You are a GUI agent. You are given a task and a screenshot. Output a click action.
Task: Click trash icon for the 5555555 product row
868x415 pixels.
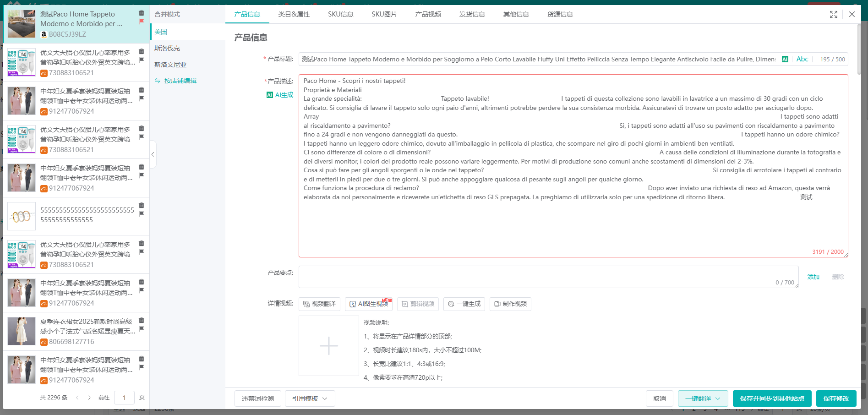point(142,205)
